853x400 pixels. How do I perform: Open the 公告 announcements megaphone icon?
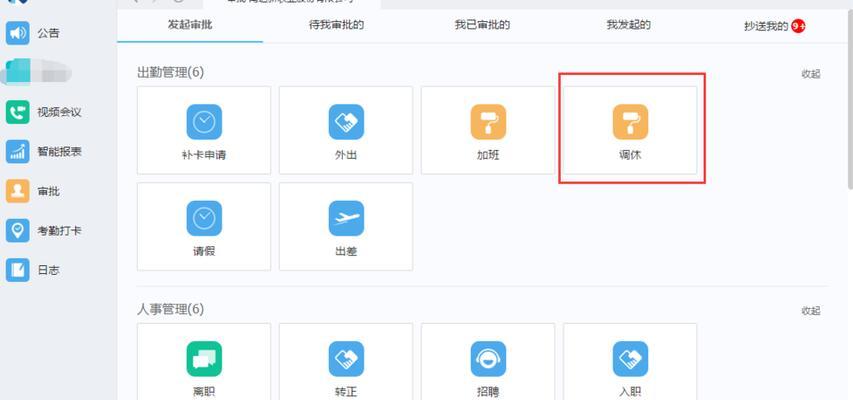[17, 33]
